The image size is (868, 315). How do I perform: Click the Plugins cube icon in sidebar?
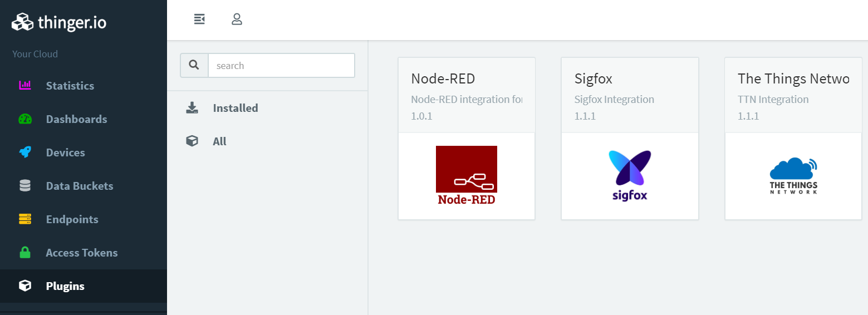click(25, 286)
